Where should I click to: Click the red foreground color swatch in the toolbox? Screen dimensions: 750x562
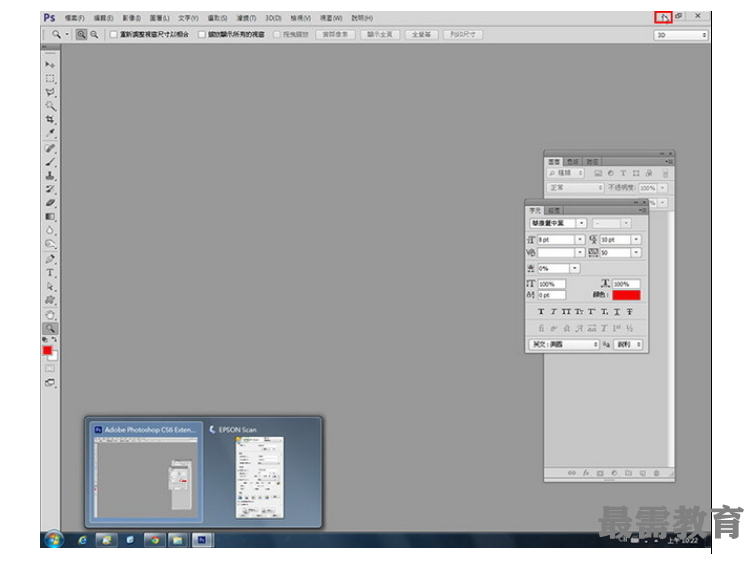(x=47, y=351)
